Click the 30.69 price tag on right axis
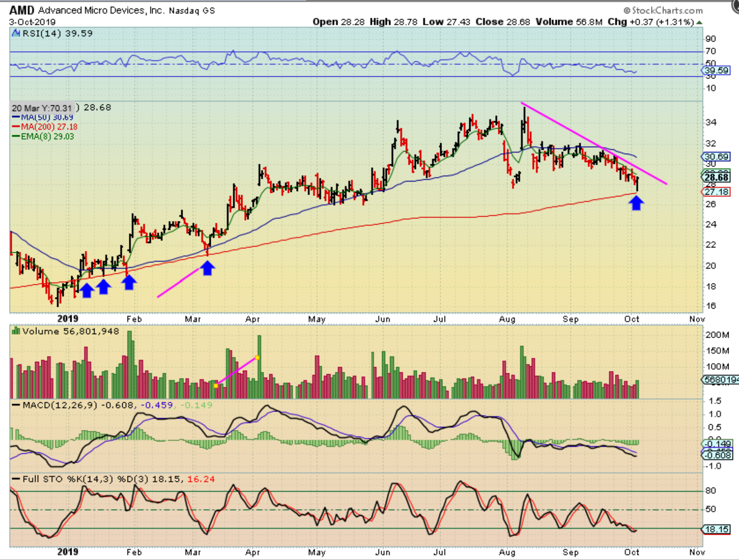The width and height of the screenshot is (739, 560). click(716, 156)
